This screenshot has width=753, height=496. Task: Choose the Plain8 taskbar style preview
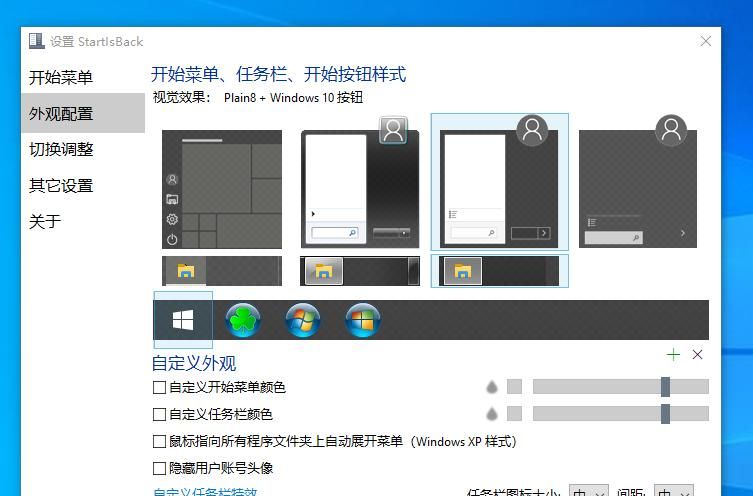click(x=499, y=271)
